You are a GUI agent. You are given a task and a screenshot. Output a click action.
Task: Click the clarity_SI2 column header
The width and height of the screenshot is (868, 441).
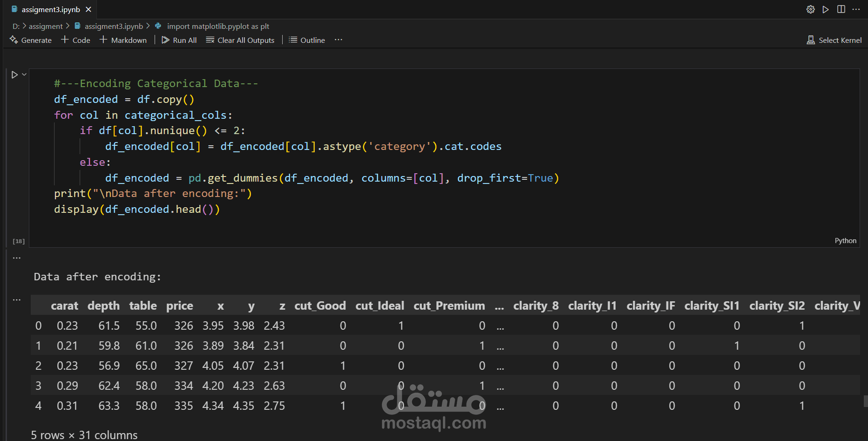click(x=777, y=305)
